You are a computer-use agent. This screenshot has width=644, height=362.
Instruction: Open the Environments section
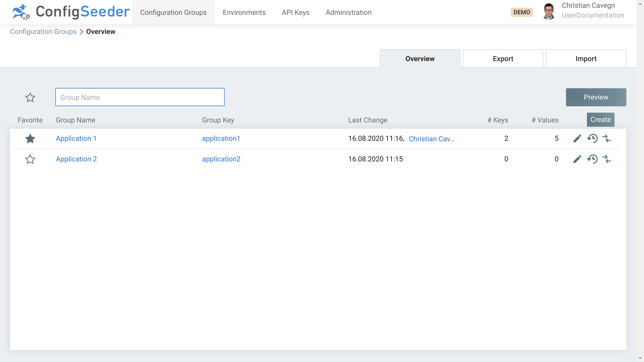tap(244, 12)
